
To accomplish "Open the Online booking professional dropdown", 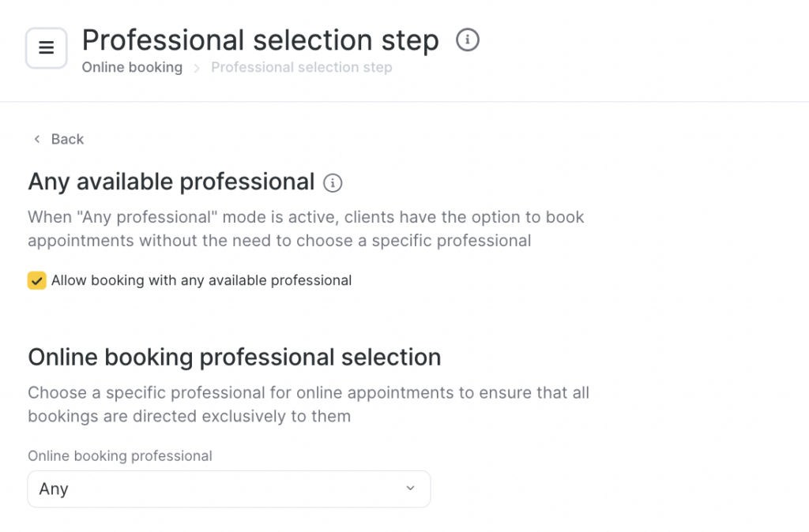I will (229, 489).
